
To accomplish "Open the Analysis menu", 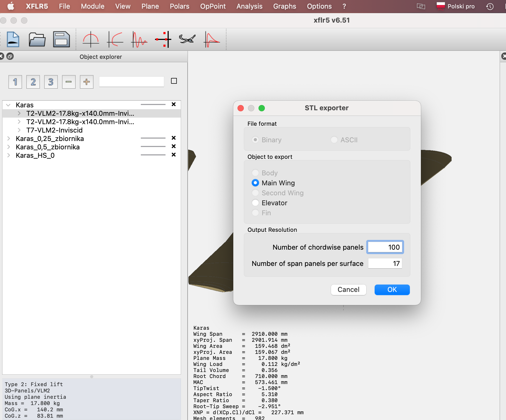I will pyautogui.click(x=249, y=6).
